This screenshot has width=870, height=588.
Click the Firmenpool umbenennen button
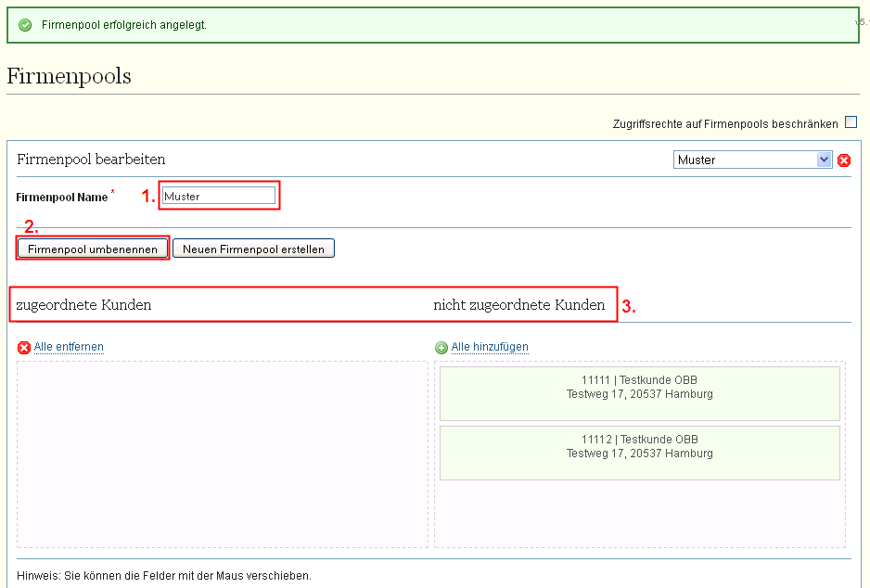tap(93, 249)
